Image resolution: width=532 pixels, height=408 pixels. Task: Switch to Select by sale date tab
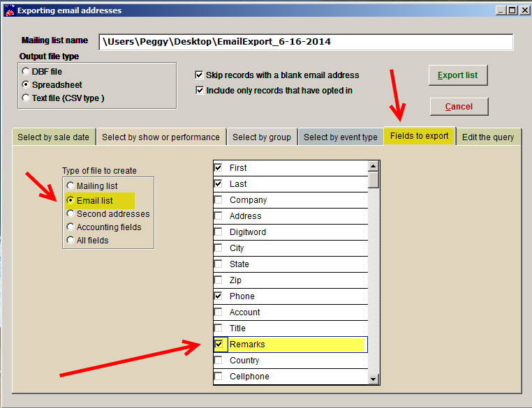coord(54,137)
